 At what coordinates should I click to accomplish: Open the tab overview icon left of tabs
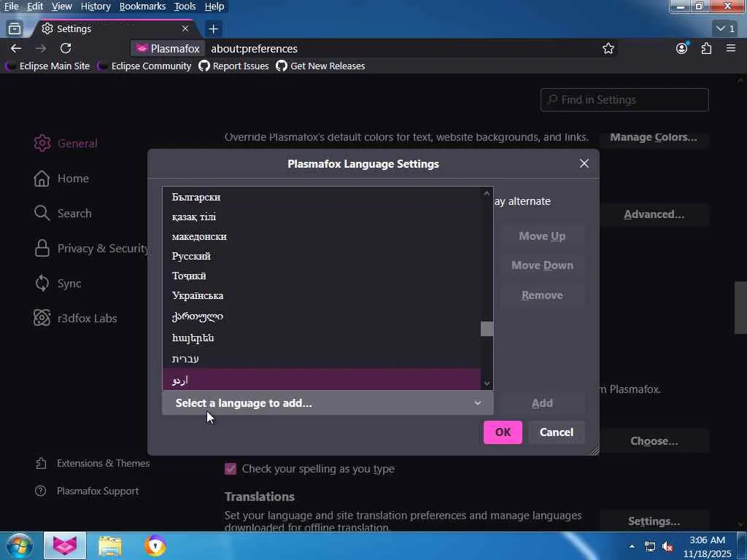[x=15, y=29]
